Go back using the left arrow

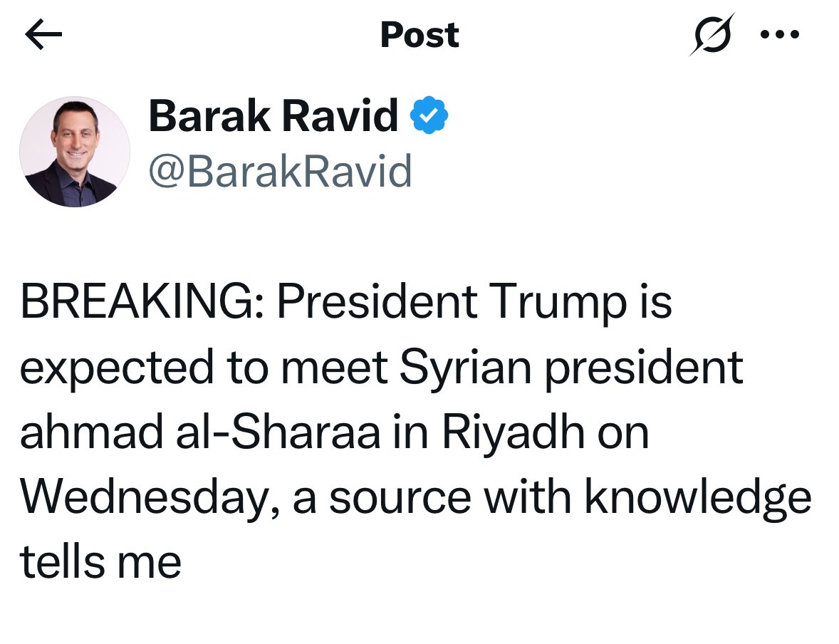pyautogui.click(x=43, y=35)
